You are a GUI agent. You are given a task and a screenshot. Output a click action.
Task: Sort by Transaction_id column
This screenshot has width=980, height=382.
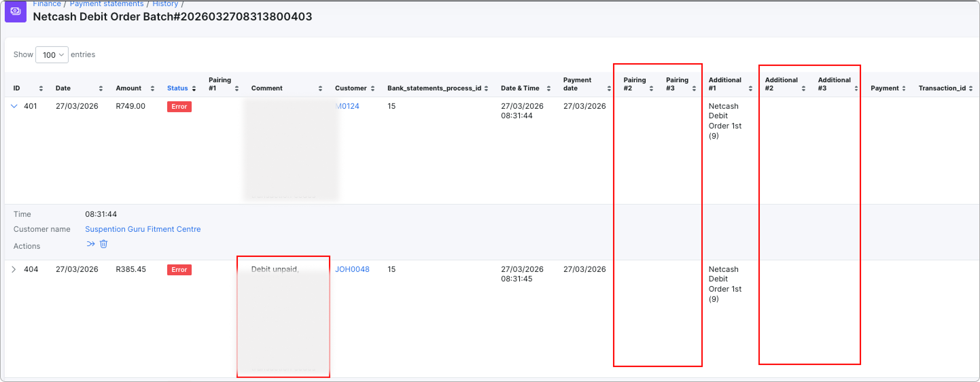coord(947,88)
